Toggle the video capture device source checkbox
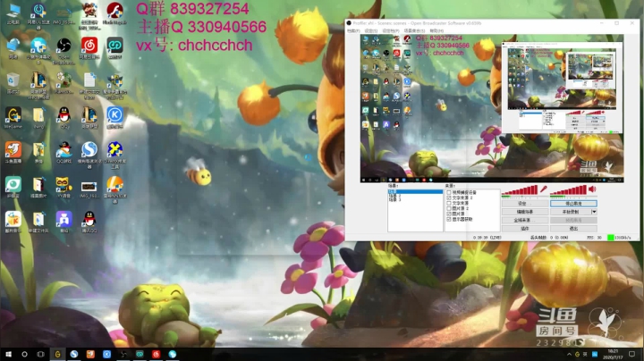Viewport: 644px width, 361px height. tap(449, 192)
